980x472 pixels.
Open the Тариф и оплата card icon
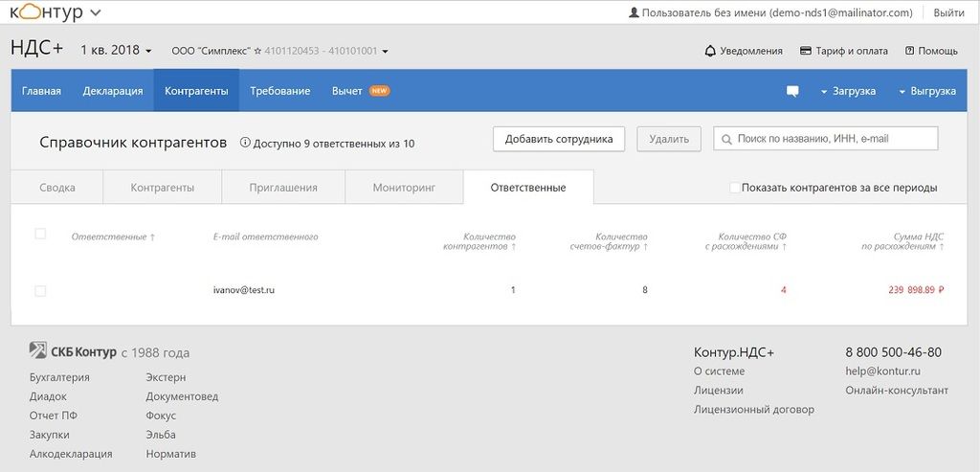tap(806, 52)
